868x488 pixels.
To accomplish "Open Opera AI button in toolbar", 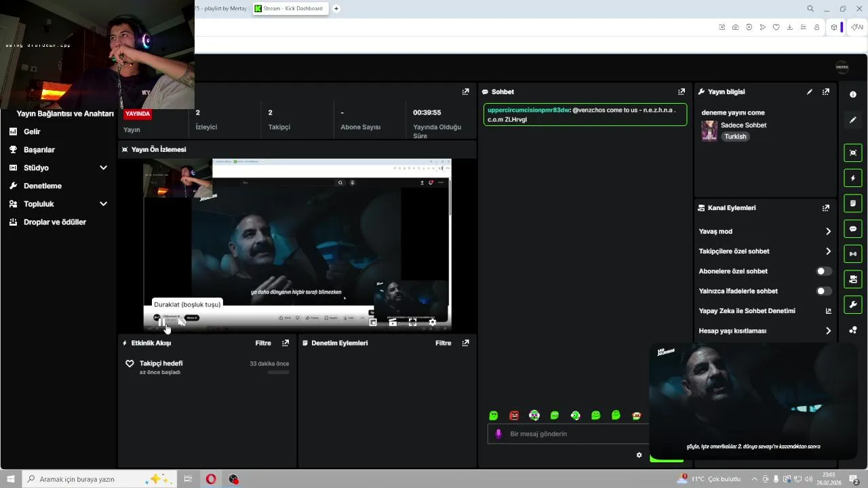I will pos(856,27).
